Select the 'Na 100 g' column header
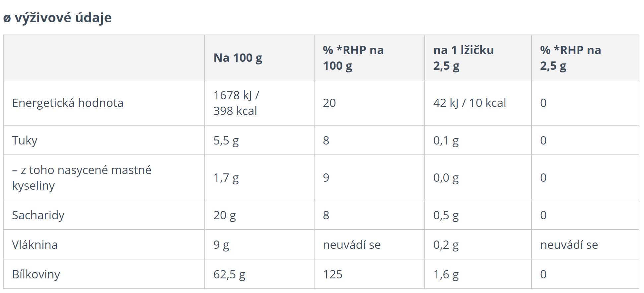Viewport: 644px width, 293px height. [238, 58]
